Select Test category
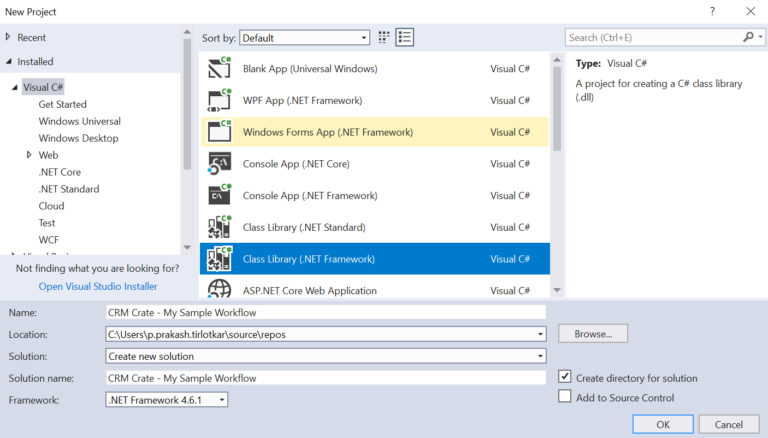 coord(47,223)
